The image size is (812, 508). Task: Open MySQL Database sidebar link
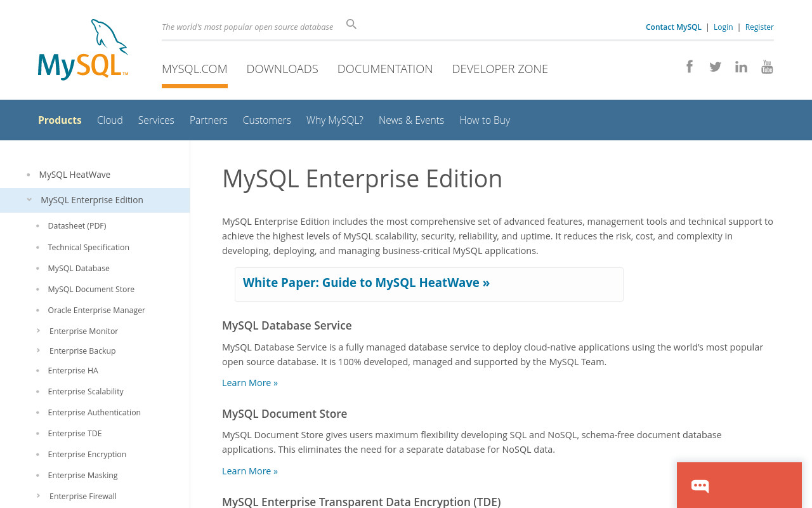(79, 268)
